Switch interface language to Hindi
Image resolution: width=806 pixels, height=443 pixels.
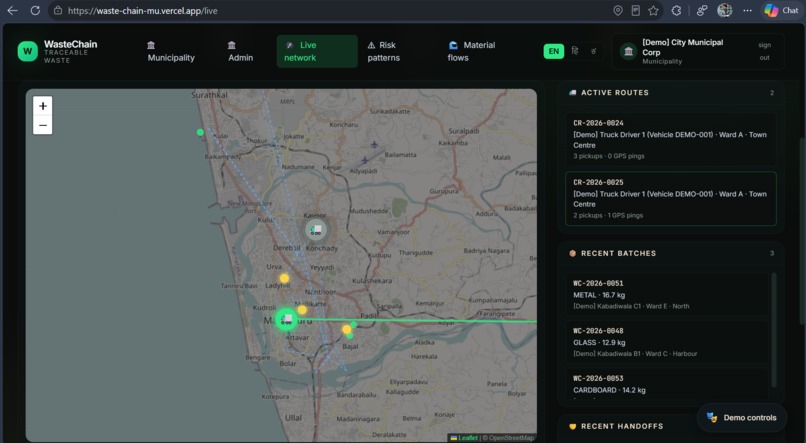coord(575,51)
